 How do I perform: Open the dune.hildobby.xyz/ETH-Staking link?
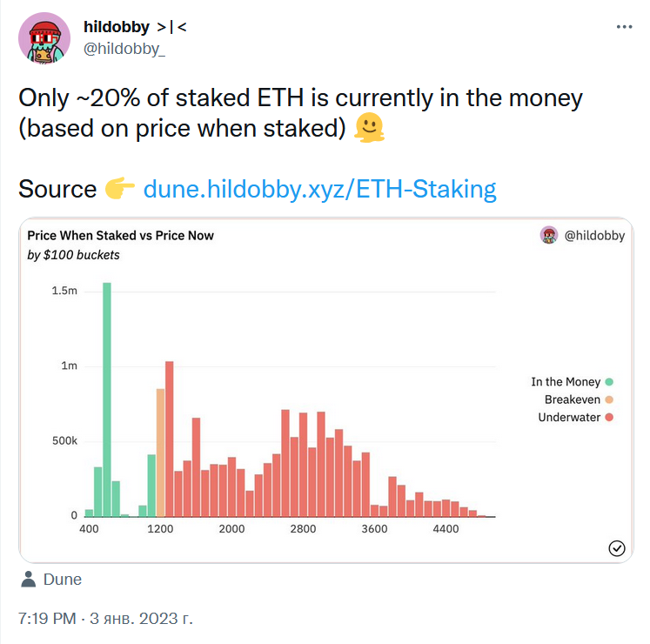(319, 189)
